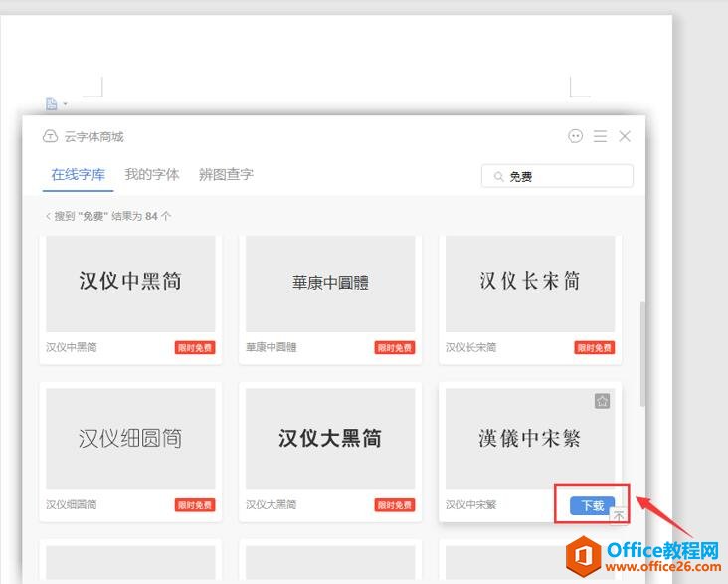Open the 汉仪大黑简 font preview thumbnail

pyautogui.click(x=330, y=439)
